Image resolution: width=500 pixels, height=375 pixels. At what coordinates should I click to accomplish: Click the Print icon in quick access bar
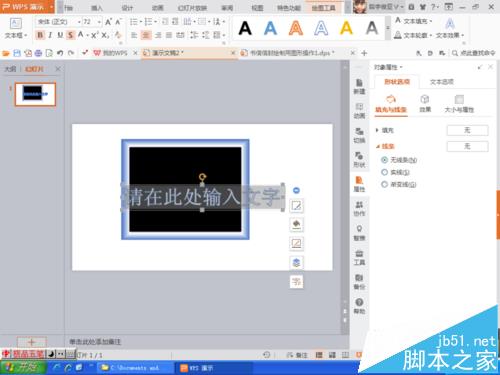(x=38, y=53)
